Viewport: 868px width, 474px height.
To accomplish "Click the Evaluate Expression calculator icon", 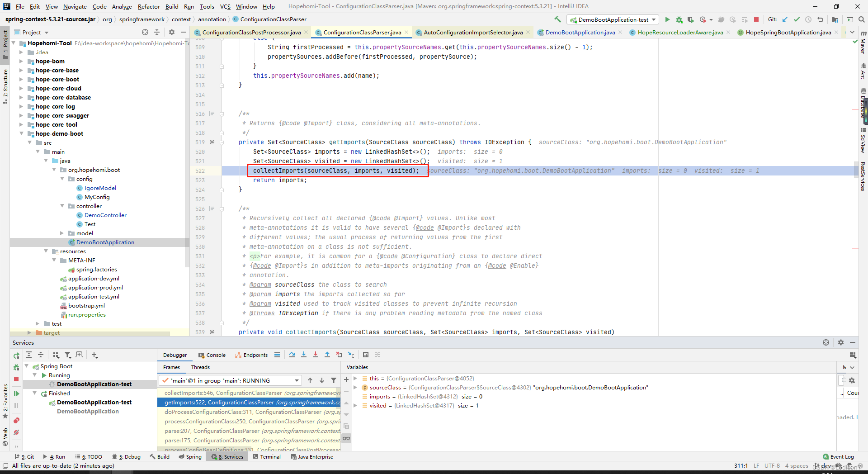I will pos(366,355).
